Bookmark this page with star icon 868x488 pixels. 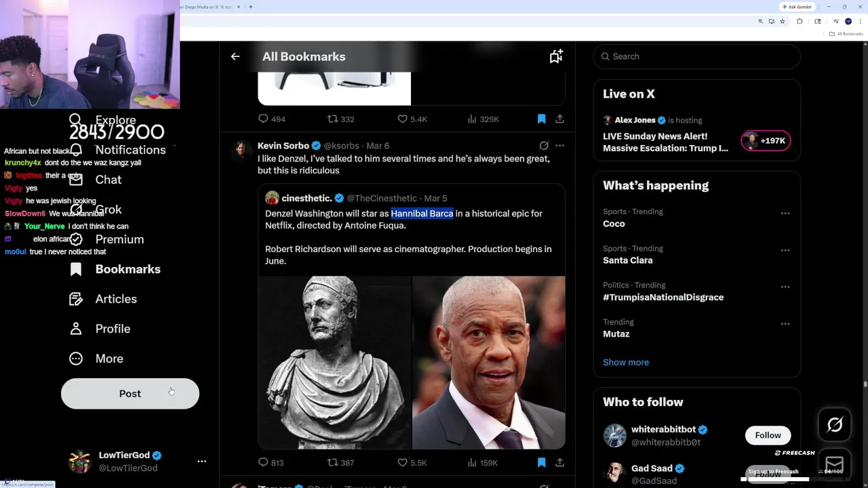pyautogui.click(x=783, y=21)
